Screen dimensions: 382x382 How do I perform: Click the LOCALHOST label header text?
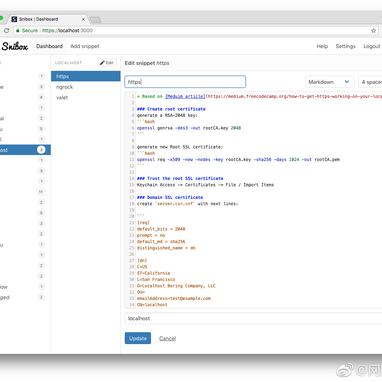pos(68,63)
